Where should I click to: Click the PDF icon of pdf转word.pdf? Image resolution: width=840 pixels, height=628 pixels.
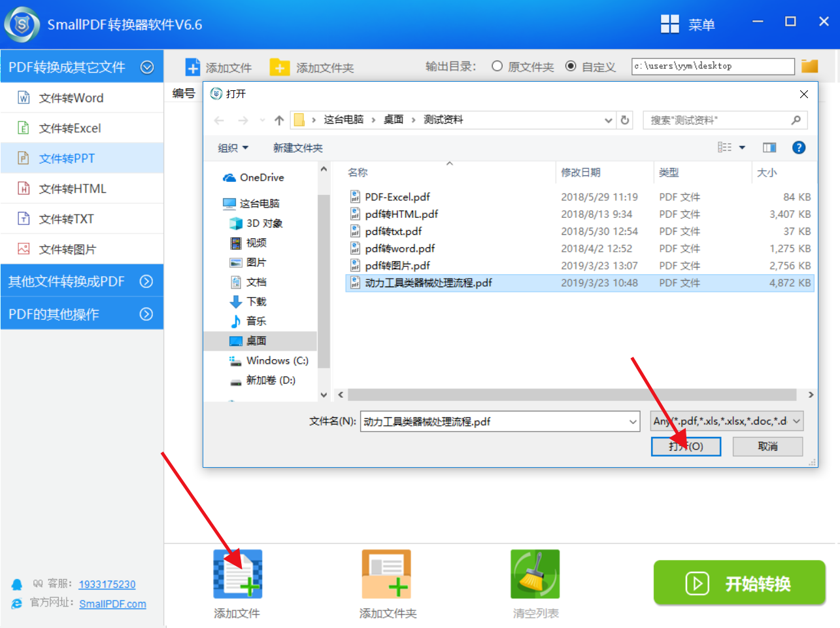[x=355, y=248]
